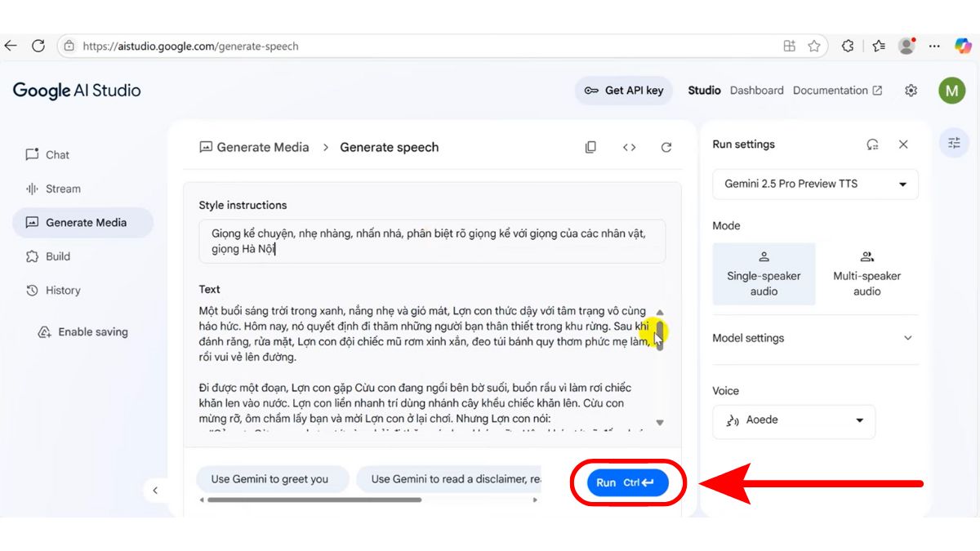The image size is (980, 551).
Task: Click the copy icon in Generate speech header
Action: [590, 148]
